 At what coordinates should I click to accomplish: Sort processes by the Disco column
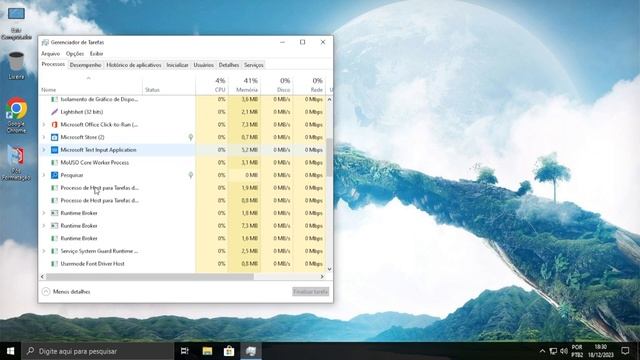pos(277,84)
